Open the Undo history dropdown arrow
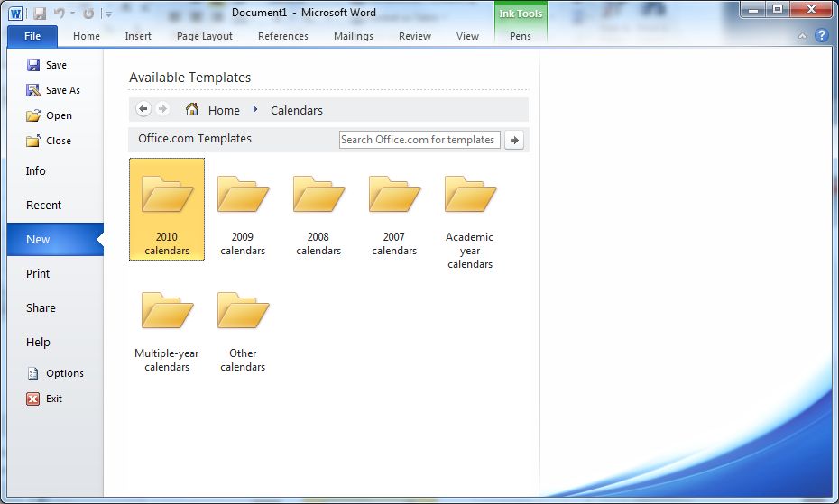 (x=73, y=14)
